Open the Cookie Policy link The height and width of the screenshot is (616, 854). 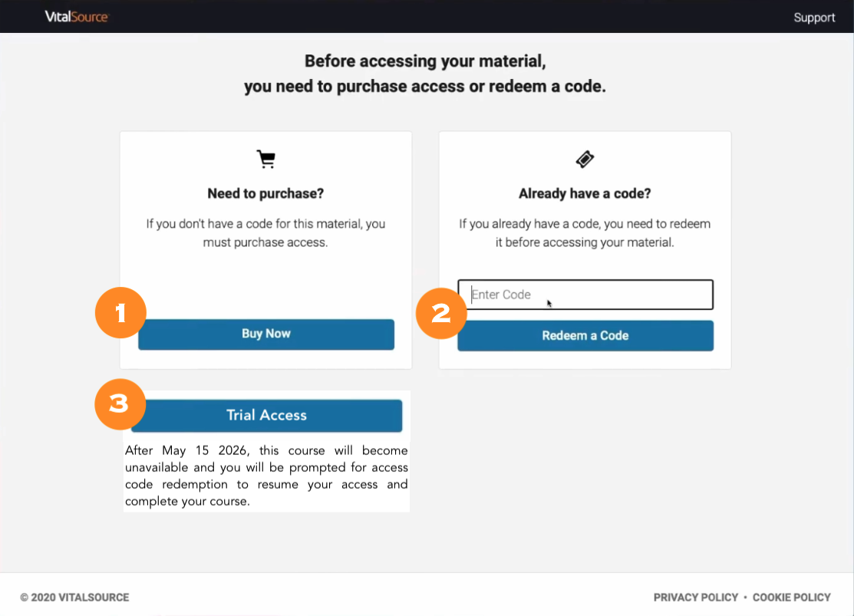(x=792, y=597)
